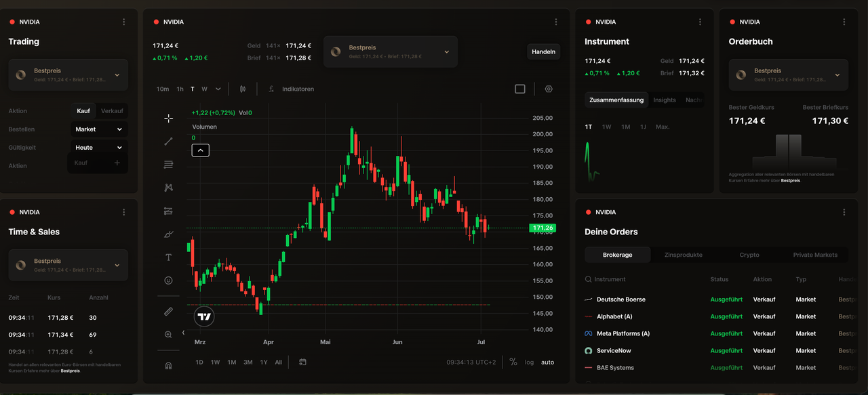Screen dimensions: 868x395
Task: Open Trading panel three-dot menu
Action: click(124, 22)
